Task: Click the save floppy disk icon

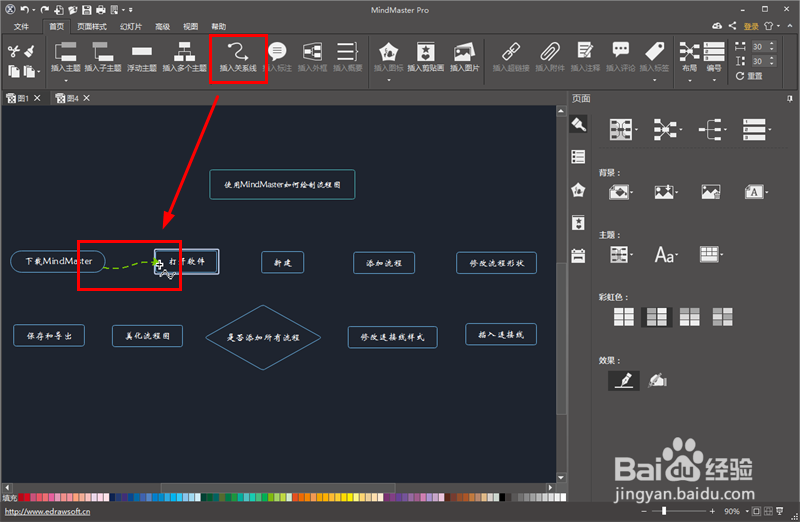Action: tap(87, 10)
